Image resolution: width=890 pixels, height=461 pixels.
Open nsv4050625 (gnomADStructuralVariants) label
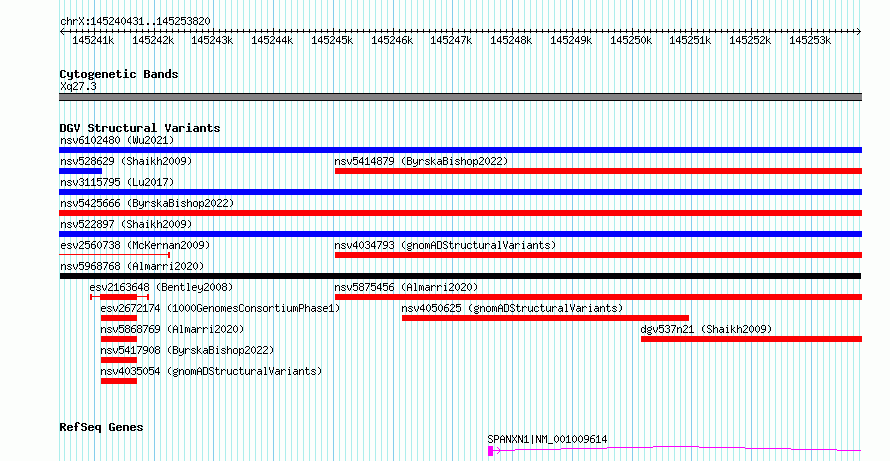click(513, 308)
